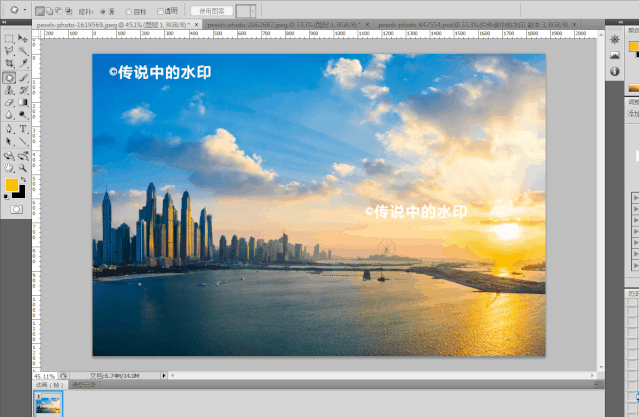Select the animation frame thumbnail
Viewport: 639px width, 417px height.
(x=48, y=403)
